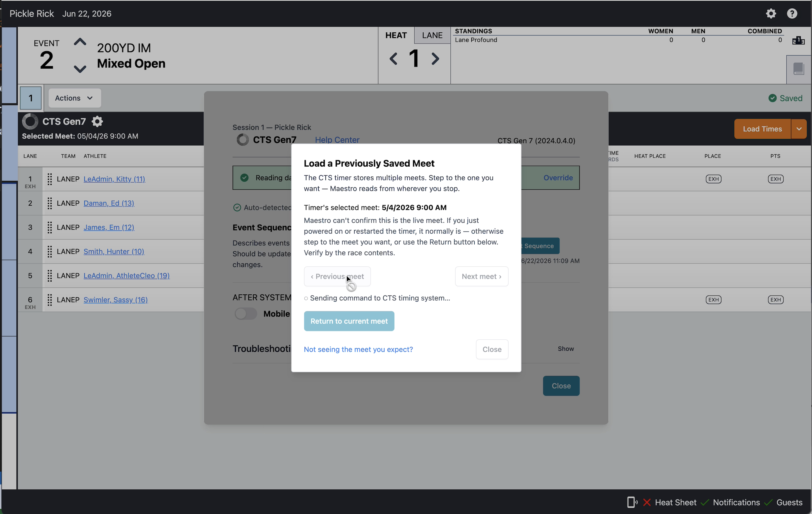This screenshot has height=514, width=812.
Task: Switch to the HEAT tab
Action: coord(396,35)
